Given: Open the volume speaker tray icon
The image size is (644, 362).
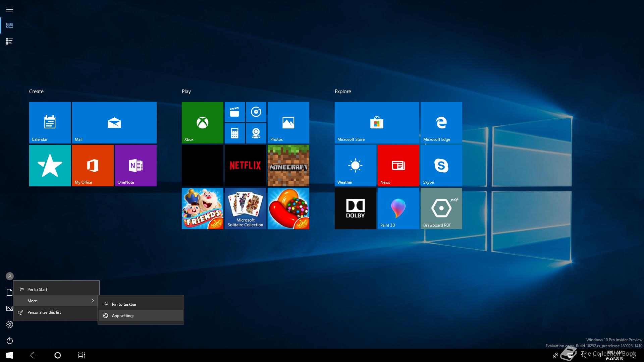Looking at the screenshot, I should tap(584, 355).
